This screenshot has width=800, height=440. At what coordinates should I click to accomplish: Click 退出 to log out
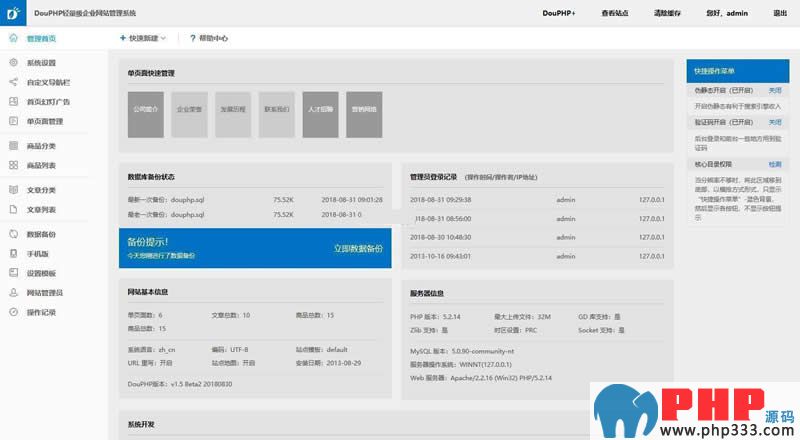tap(780, 13)
